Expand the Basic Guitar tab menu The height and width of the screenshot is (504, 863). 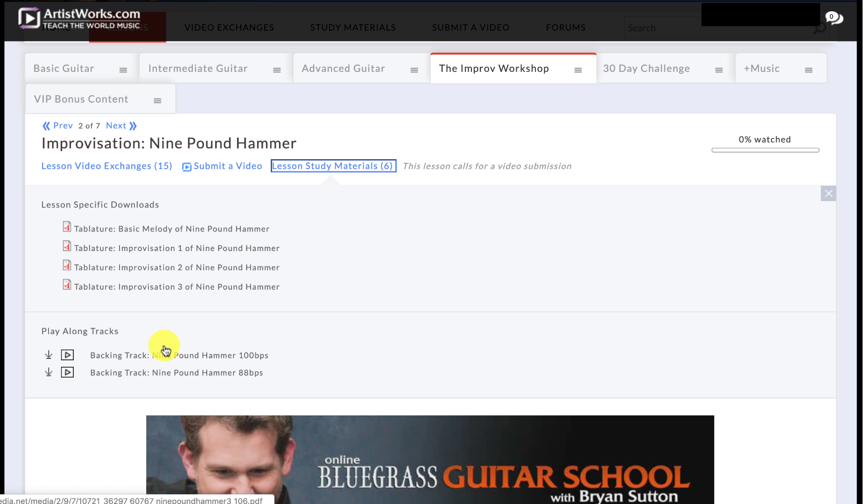[x=123, y=70]
